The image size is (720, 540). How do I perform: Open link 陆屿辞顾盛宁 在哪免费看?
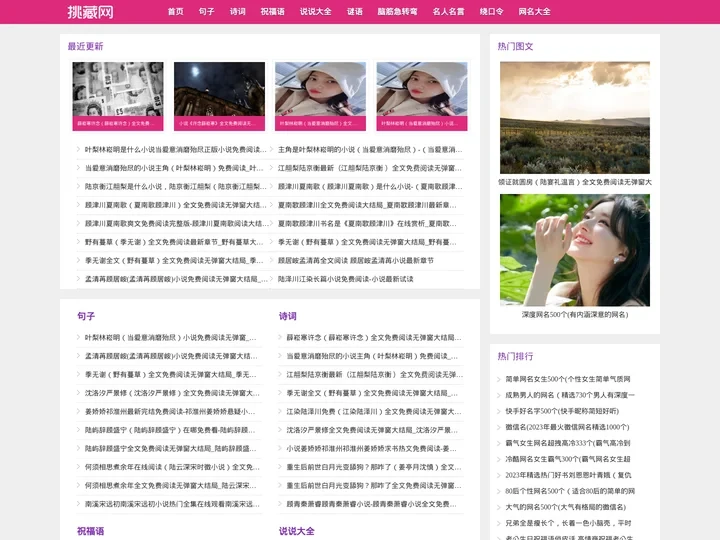[x=170, y=430]
